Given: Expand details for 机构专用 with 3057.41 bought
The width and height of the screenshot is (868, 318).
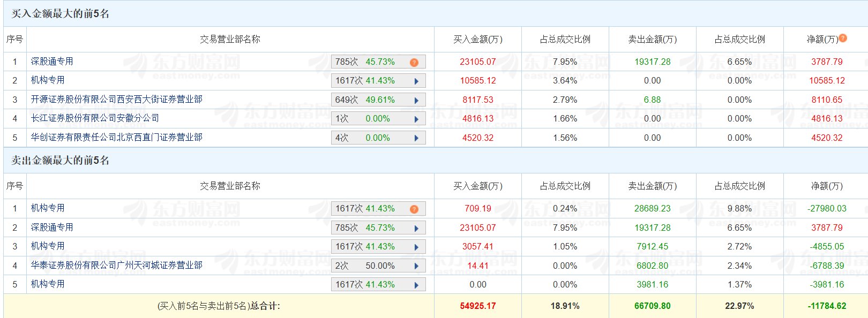Looking at the screenshot, I should click(416, 247).
